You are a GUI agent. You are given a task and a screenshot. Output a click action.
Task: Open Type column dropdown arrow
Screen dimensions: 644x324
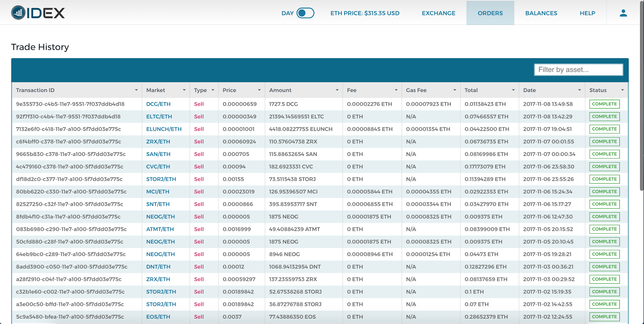pos(213,90)
